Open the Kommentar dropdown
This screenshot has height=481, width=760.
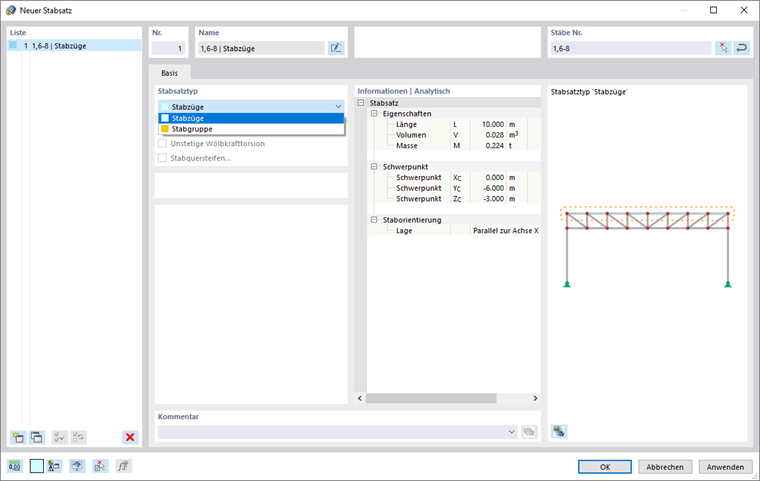(511, 432)
